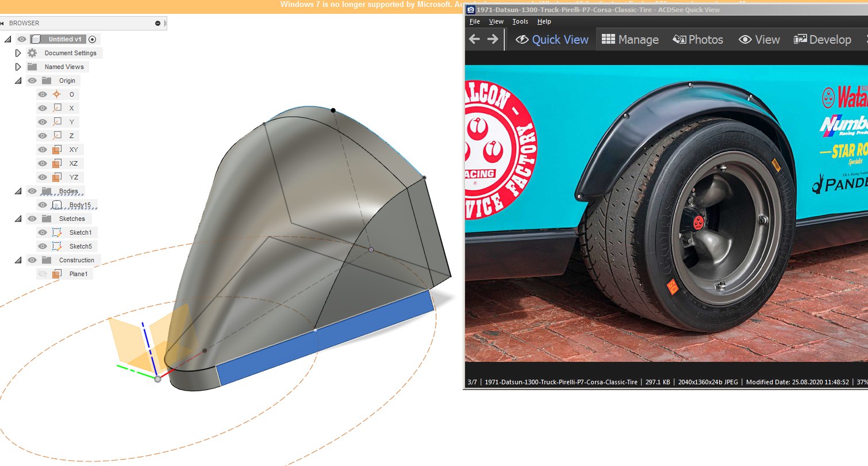Open the ACDSee Tools menu
Viewport: 868px width, 466px height.
point(520,22)
